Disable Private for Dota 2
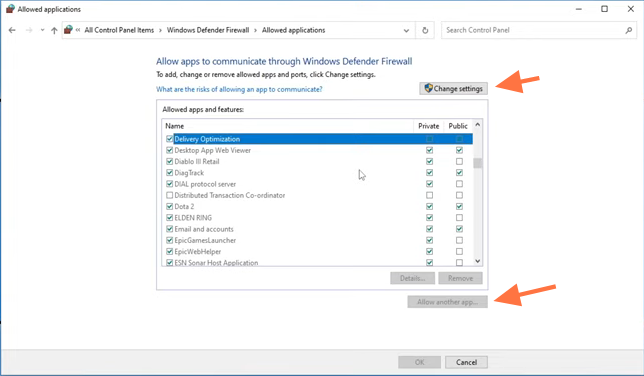 coord(429,206)
